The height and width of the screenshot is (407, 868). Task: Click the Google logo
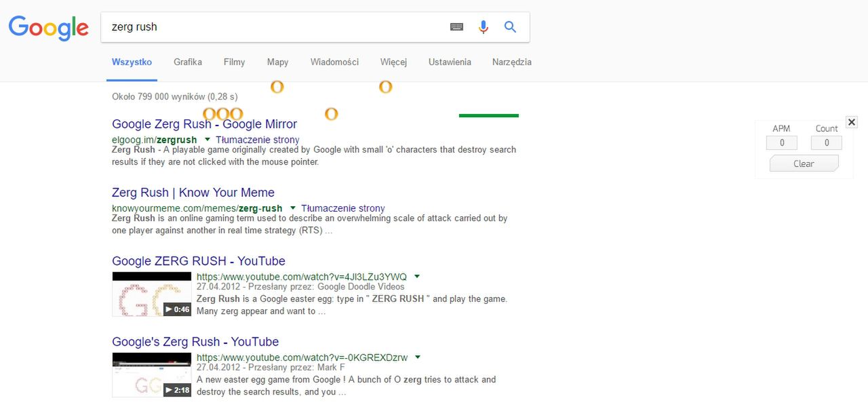tap(48, 27)
